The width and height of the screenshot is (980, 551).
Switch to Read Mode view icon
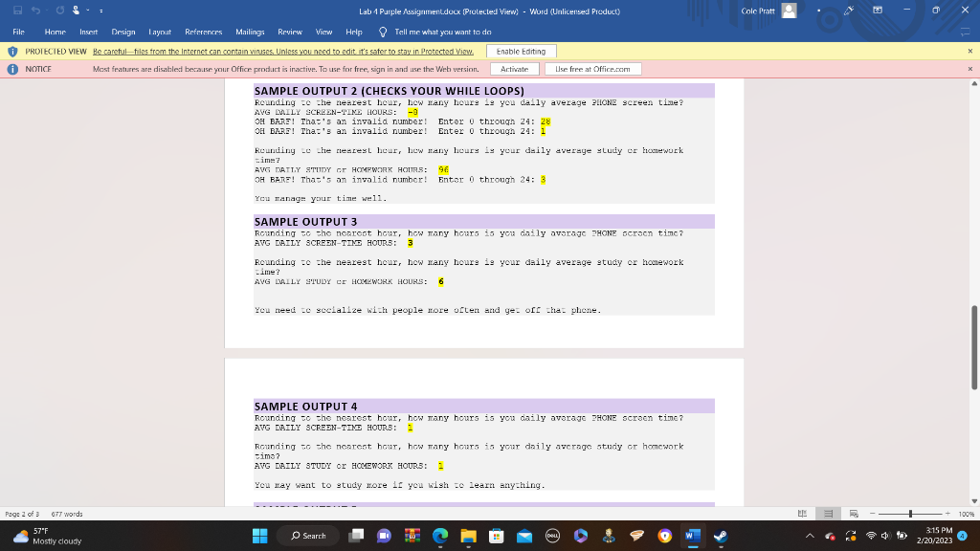803,514
